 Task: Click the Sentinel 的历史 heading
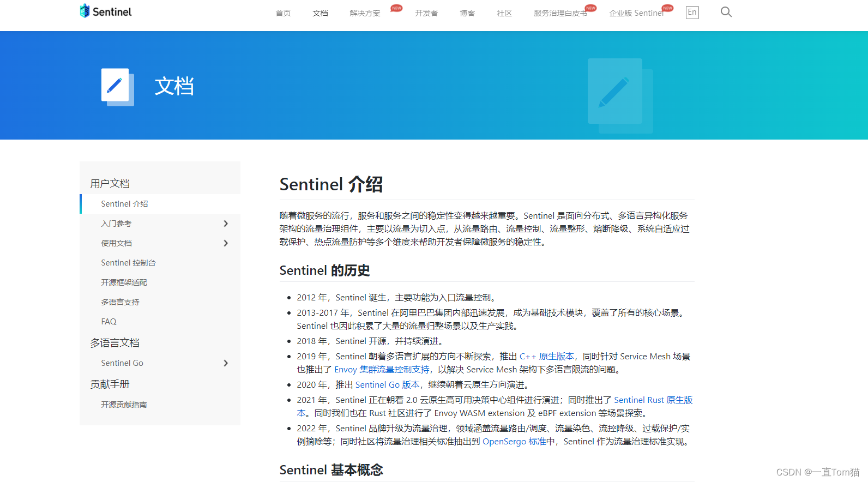coord(324,270)
